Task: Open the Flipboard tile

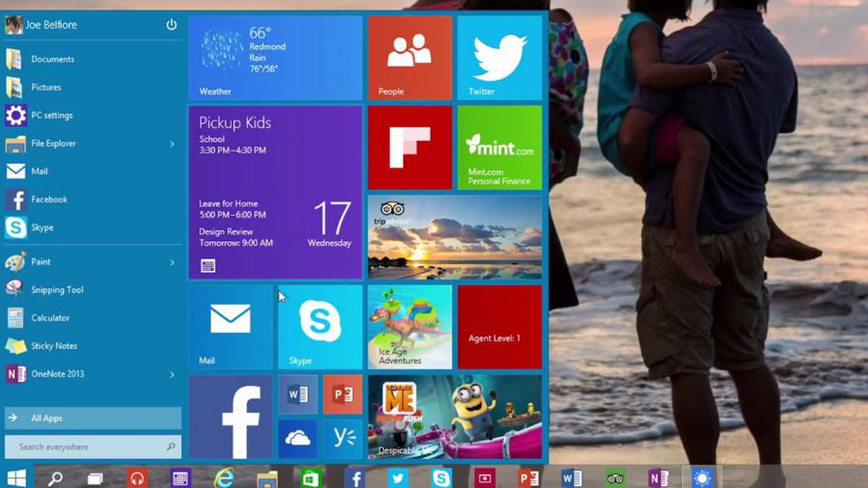Action: 409,145
